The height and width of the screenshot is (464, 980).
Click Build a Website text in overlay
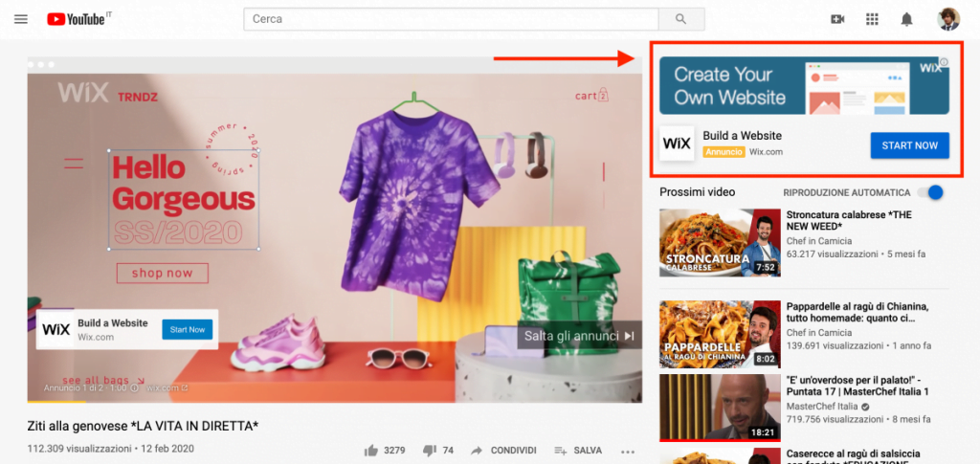point(113,323)
